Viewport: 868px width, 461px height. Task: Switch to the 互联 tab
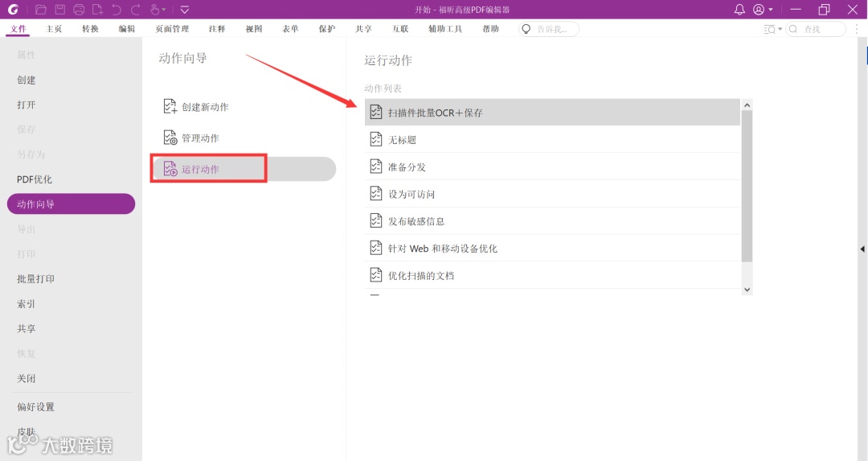point(400,29)
